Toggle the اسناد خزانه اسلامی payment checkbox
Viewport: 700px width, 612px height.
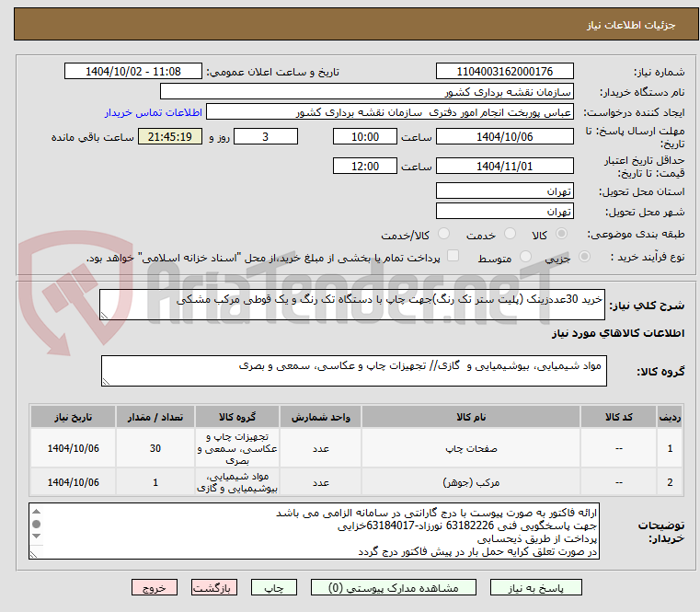pos(453,256)
